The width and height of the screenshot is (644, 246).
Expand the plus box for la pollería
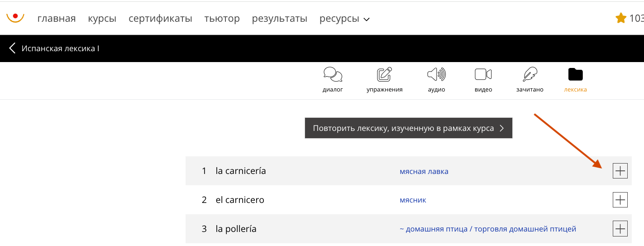620,229
